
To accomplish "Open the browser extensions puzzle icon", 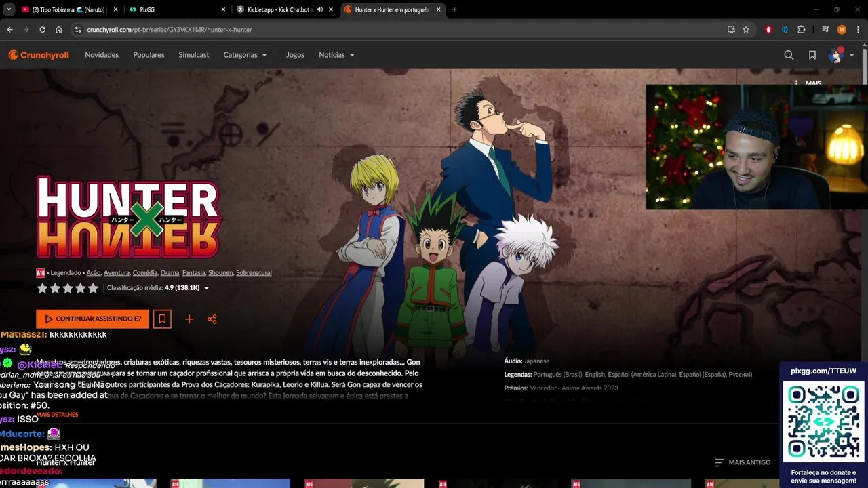I will tap(801, 30).
